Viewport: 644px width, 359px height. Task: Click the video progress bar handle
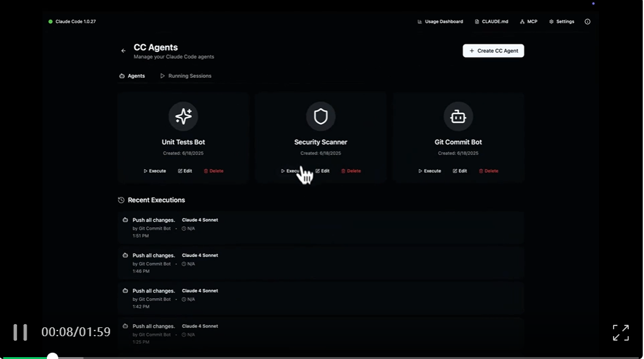[x=52, y=356]
